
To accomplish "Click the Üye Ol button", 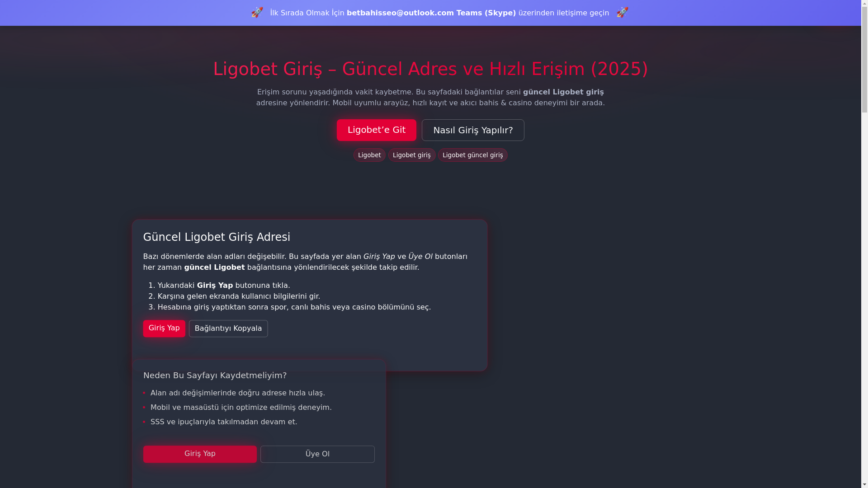I will [x=317, y=454].
